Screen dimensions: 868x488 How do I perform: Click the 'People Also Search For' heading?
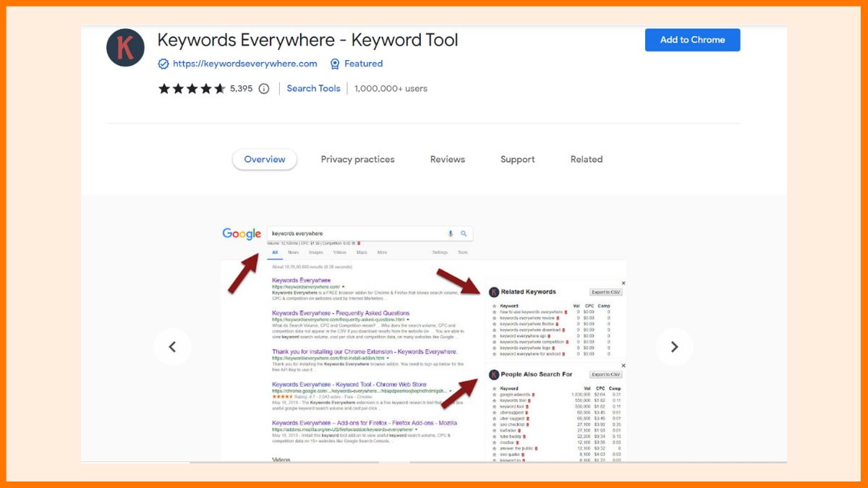coord(537,374)
